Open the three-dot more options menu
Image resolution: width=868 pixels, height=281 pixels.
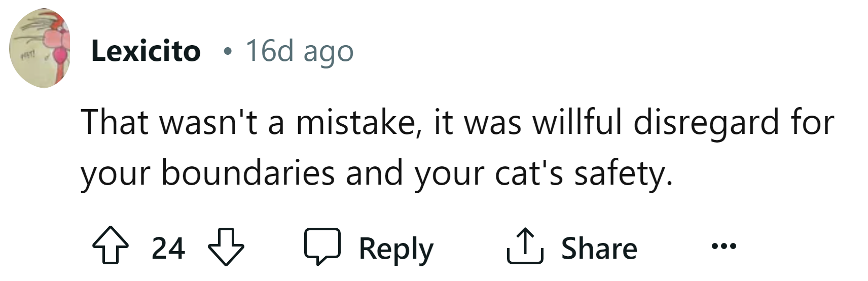tap(723, 247)
